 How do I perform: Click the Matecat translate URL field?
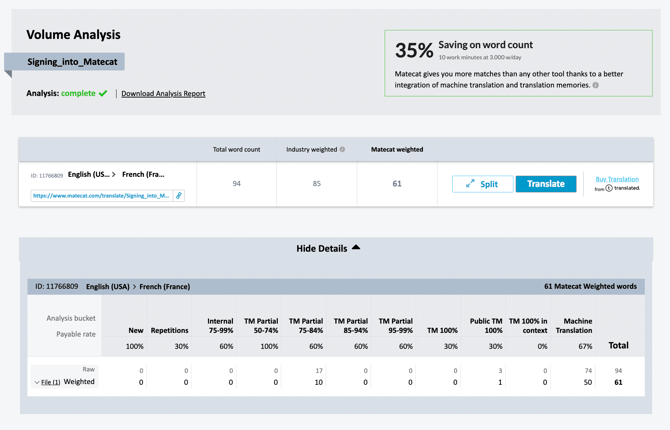point(100,196)
